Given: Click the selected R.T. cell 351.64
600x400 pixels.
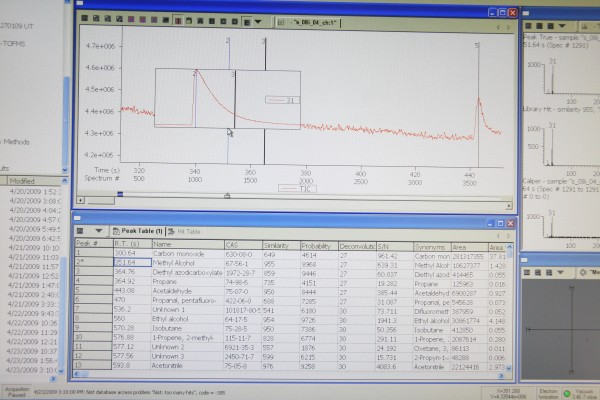Looking at the screenshot, I should point(132,263).
